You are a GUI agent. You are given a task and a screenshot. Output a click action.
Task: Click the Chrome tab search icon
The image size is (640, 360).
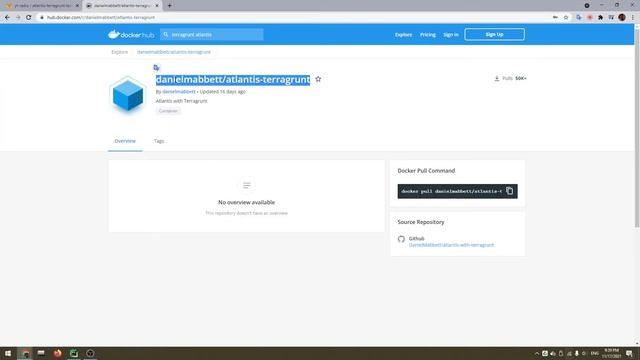(x=587, y=6)
